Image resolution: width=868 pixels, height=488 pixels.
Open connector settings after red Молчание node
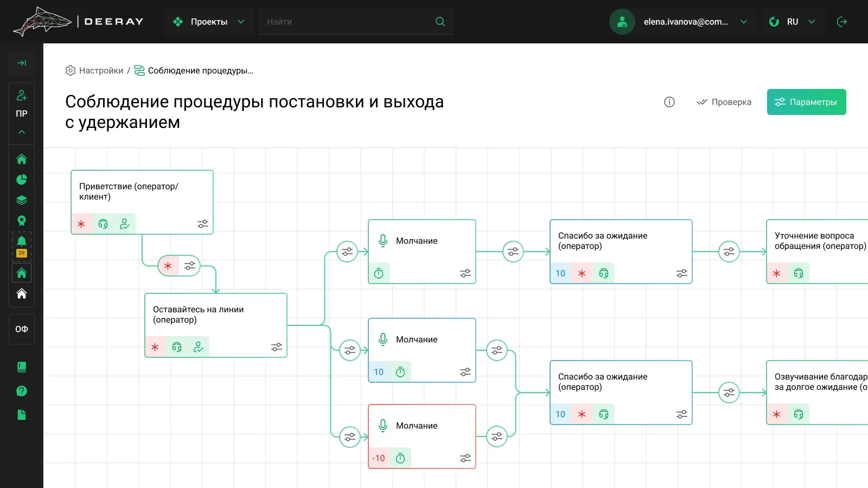click(497, 436)
